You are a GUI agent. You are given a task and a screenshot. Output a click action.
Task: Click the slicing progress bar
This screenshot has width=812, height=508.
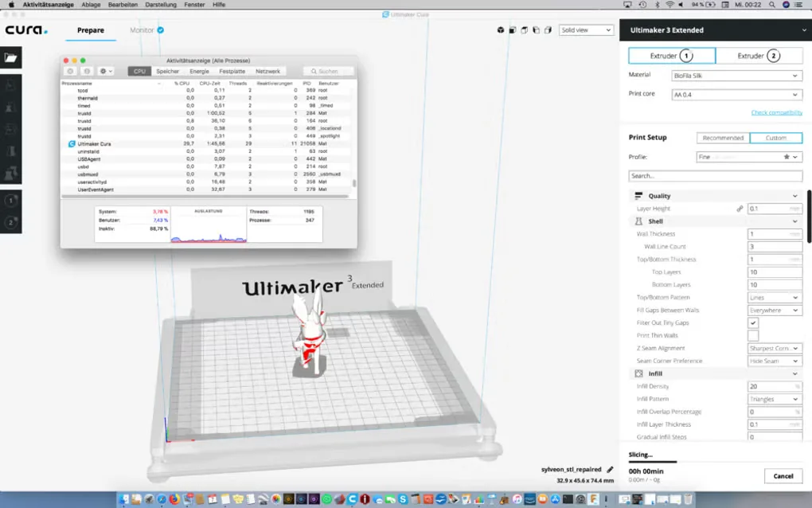(x=715, y=461)
